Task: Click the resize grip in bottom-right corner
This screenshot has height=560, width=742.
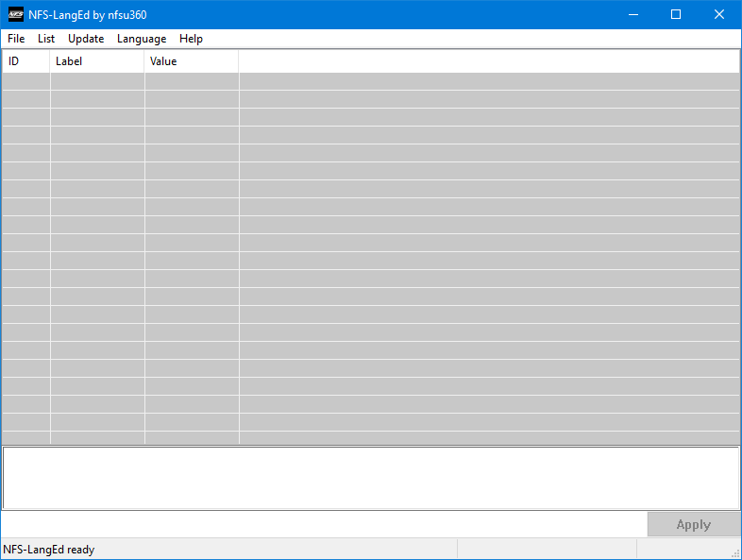Action: coord(735,553)
